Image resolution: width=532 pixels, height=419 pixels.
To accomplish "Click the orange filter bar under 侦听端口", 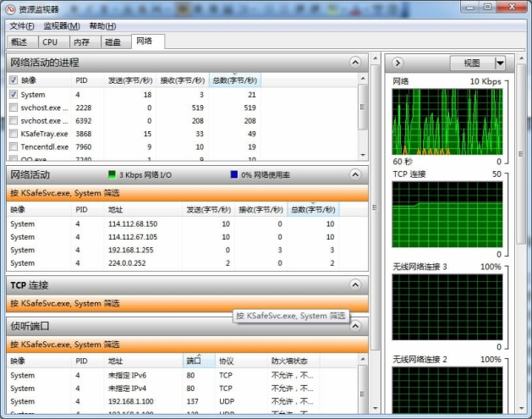I will pos(187,345).
